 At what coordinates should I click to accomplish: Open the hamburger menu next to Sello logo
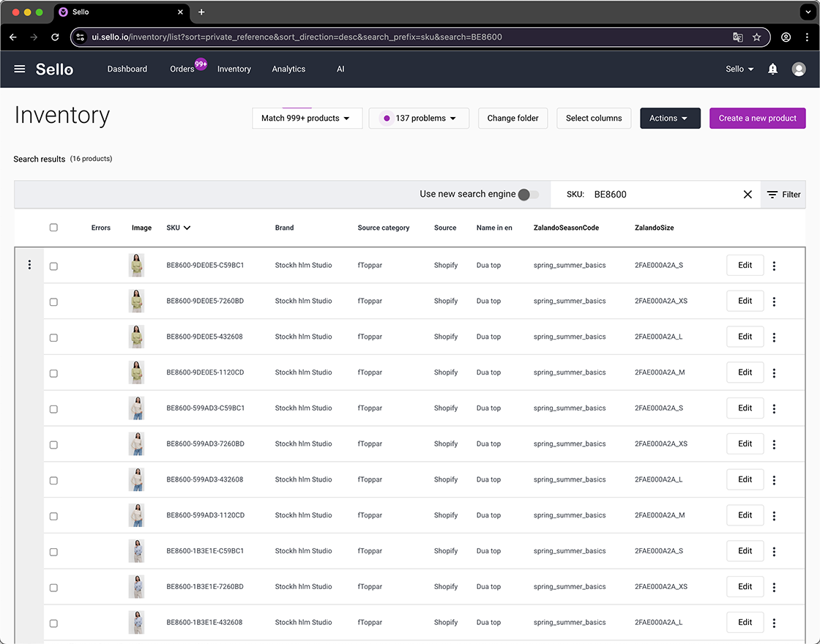[19, 69]
